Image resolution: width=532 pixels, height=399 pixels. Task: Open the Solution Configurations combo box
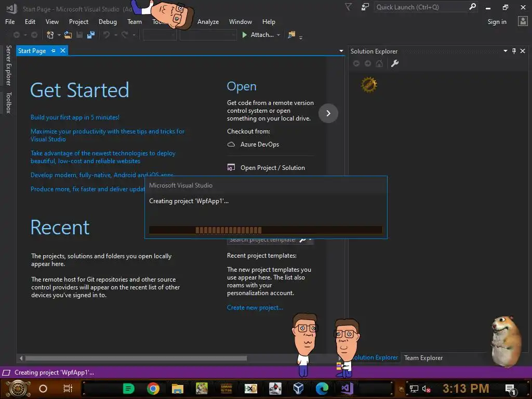click(159, 35)
